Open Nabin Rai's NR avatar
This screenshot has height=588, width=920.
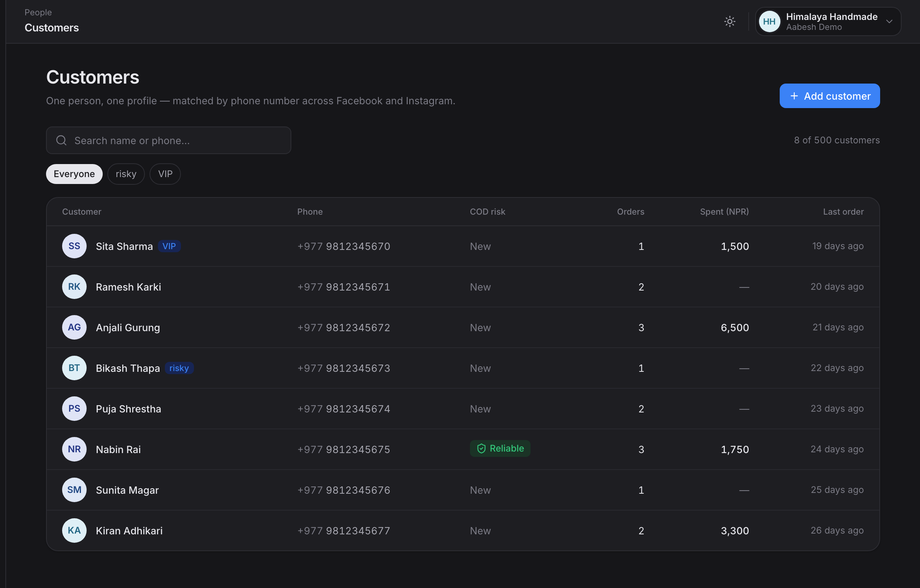point(74,449)
